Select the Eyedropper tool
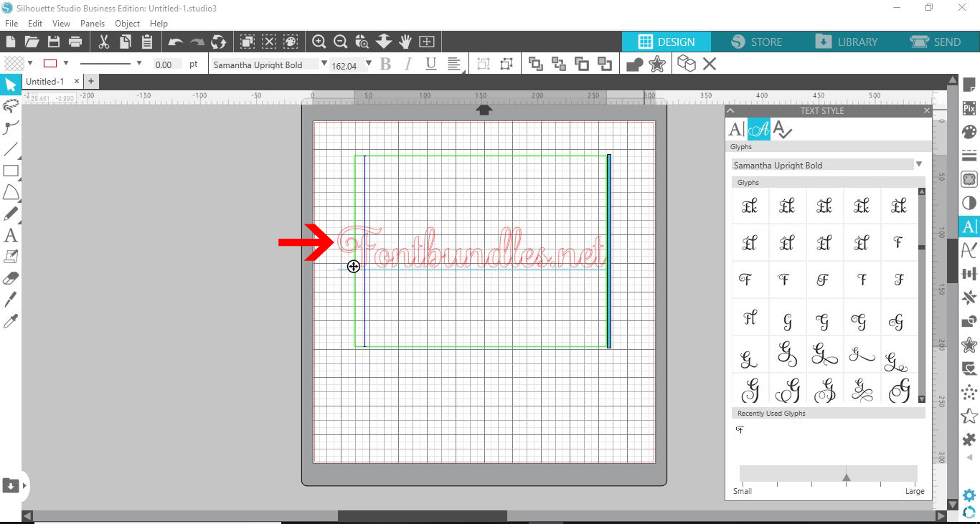Image resolution: width=980 pixels, height=524 pixels. (11, 320)
